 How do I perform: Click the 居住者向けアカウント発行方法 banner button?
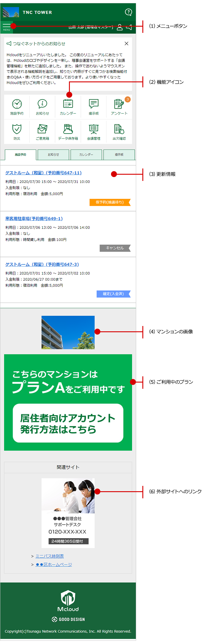tap(68, 423)
